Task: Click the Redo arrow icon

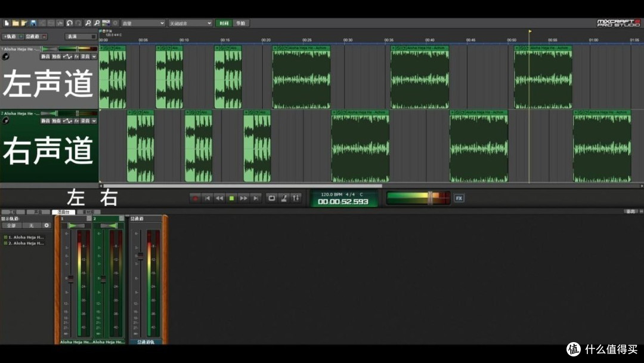Action: tap(78, 23)
